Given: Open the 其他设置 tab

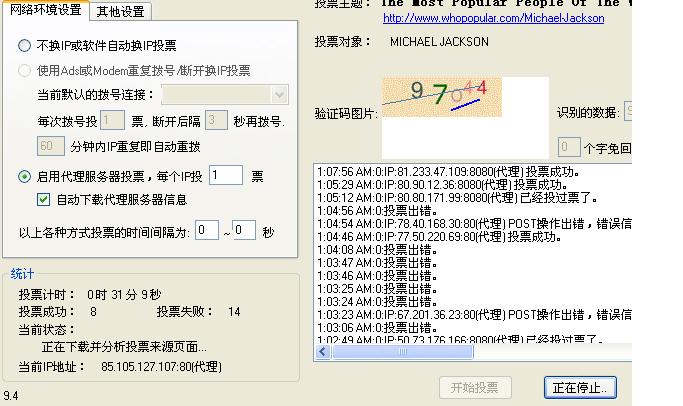Looking at the screenshot, I should [x=120, y=12].
